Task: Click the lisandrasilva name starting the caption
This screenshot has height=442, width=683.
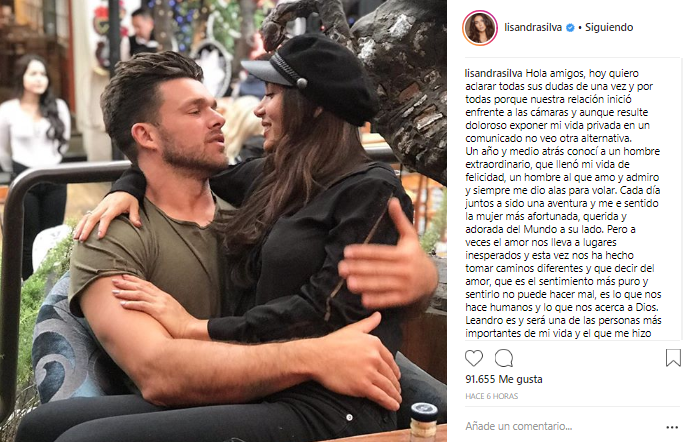Action: coord(494,73)
